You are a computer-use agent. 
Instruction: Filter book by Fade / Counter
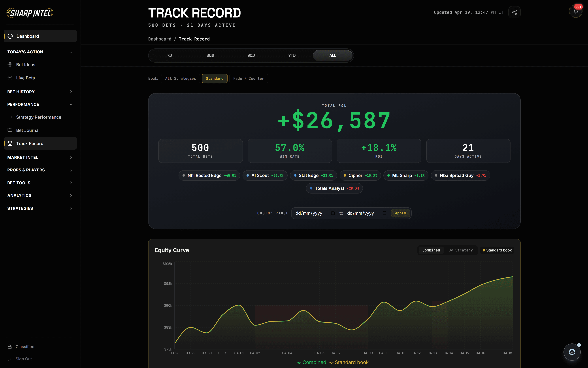(249, 78)
